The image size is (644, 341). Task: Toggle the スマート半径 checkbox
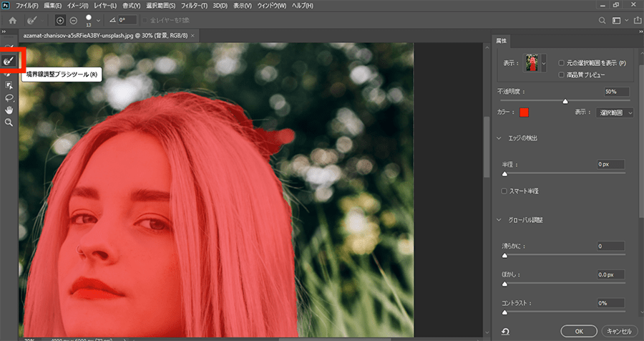(504, 191)
